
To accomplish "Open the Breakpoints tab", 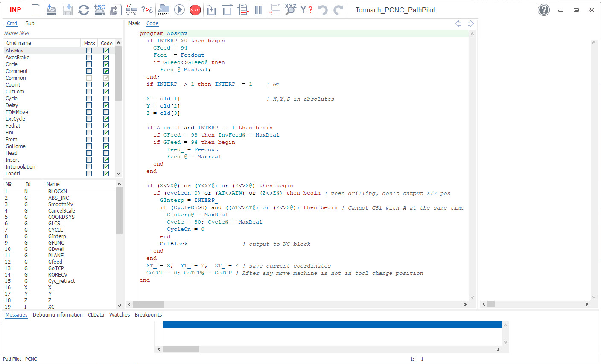I will [148, 315].
